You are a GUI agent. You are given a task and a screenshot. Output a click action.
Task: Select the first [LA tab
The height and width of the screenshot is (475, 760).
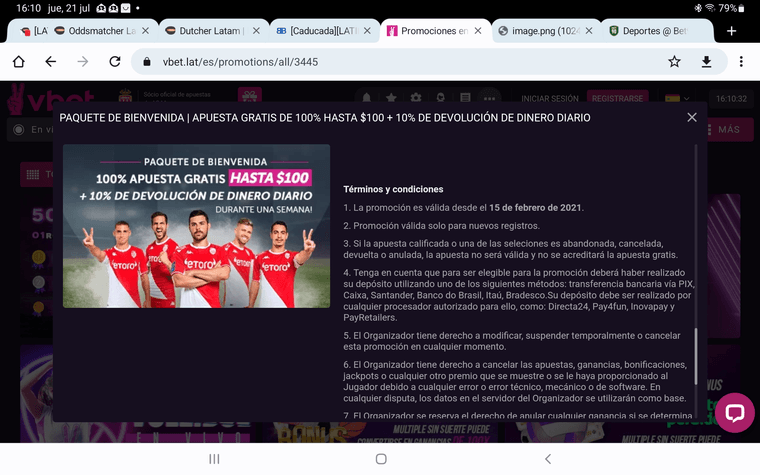tap(32, 31)
